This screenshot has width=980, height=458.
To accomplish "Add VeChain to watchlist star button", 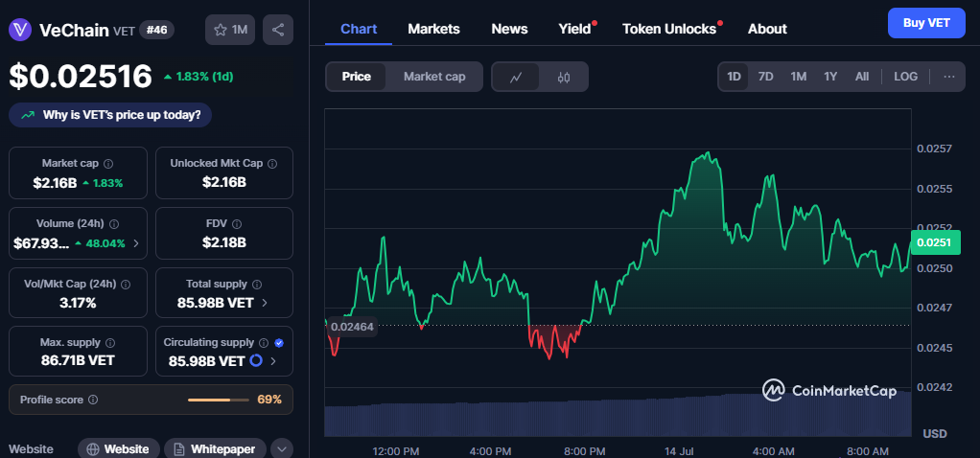I will (x=230, y=30).
